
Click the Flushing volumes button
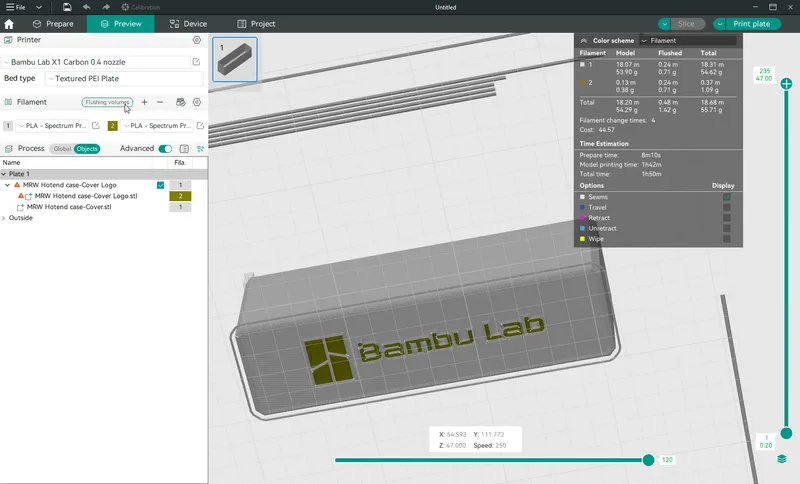[x=107, y=102]
